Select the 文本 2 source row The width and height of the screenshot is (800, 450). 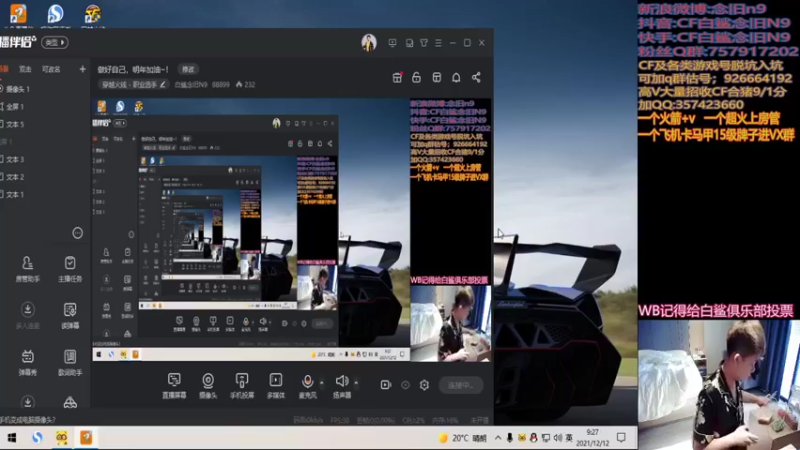45,177
